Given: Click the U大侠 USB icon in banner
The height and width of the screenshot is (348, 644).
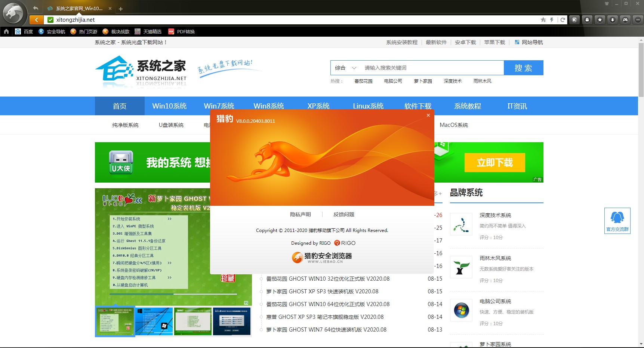Looking at the screenshot, I should tap(121, 162).
